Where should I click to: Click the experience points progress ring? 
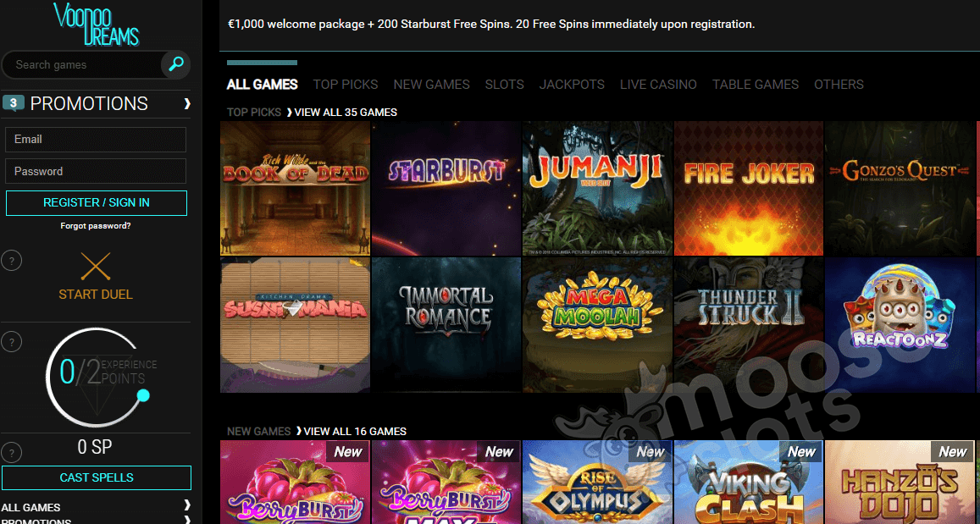(97, 378)
